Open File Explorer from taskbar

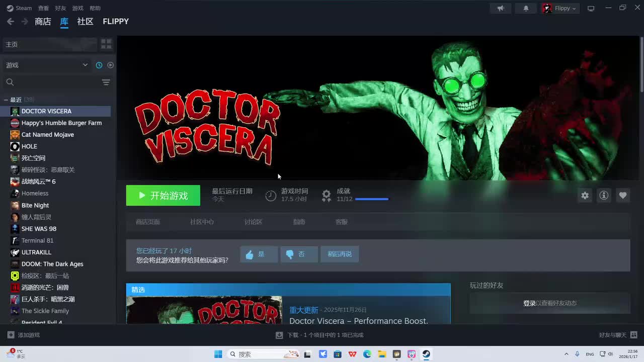(x=382, y=354)
